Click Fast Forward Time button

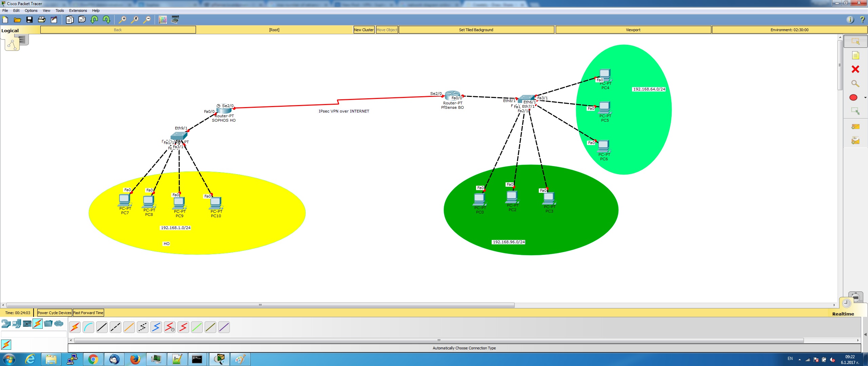point(88,313)
